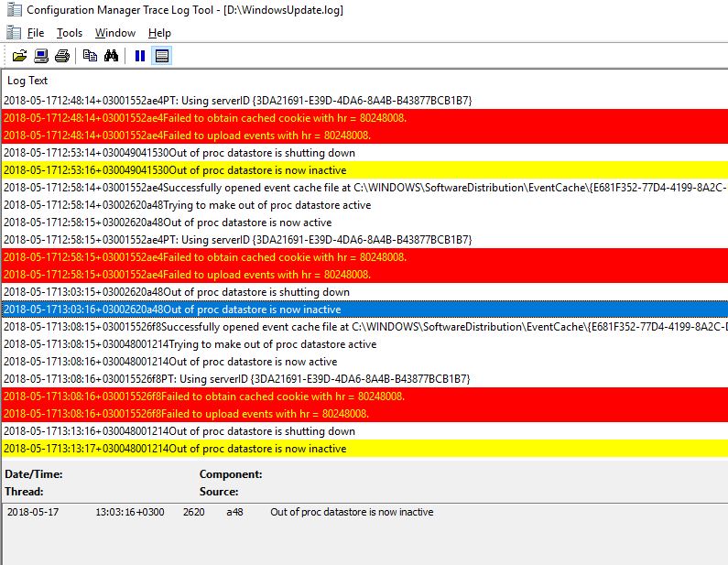The height and width of the screenshot is (565, 728).
Task: Select 13:13:16 datastore is shutting down row
Action: point(364,431)
